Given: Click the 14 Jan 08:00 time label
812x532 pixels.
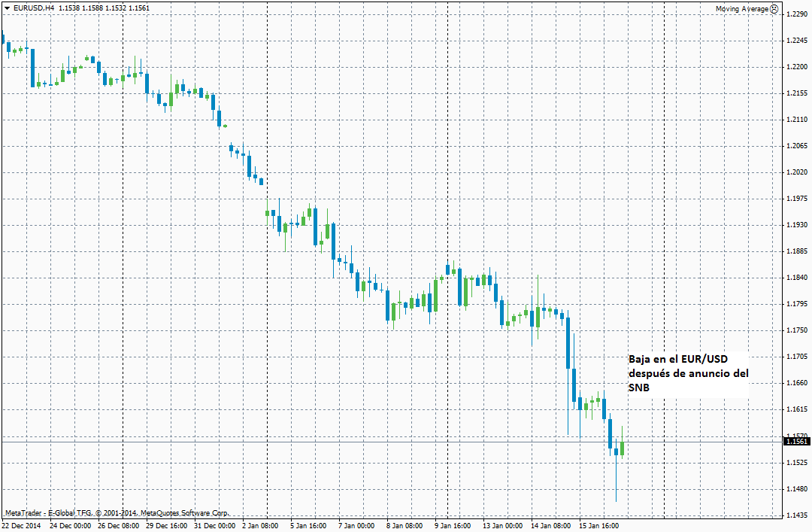Looking at the screenshot, I should [551, 526].
